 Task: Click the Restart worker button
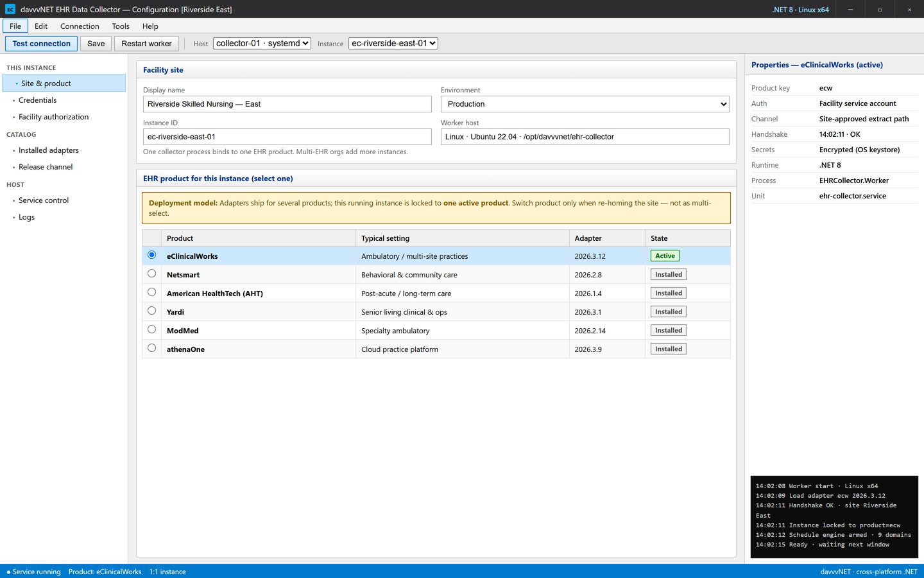(x=146, y=44)
